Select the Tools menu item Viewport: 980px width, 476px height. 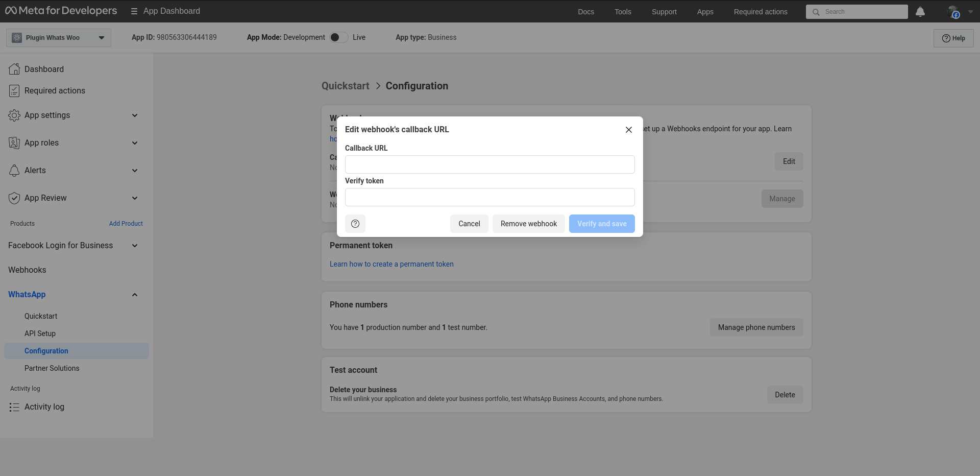pos(622,12)
